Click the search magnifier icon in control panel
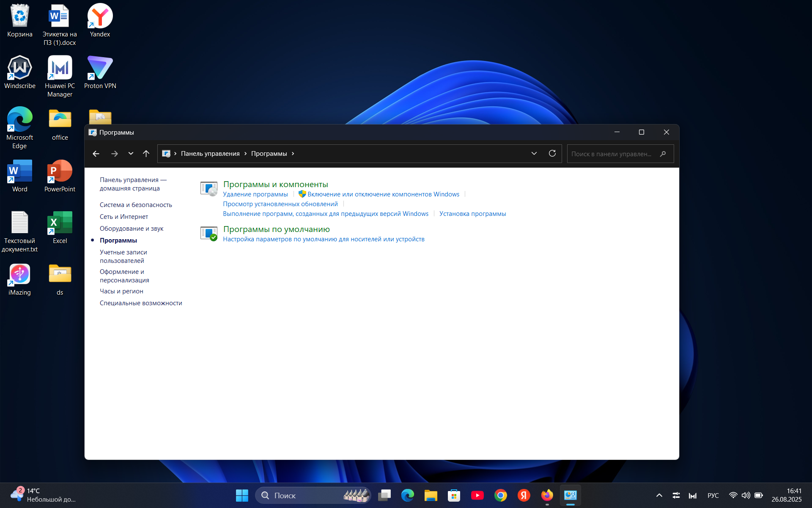 (x=663, y=154)
